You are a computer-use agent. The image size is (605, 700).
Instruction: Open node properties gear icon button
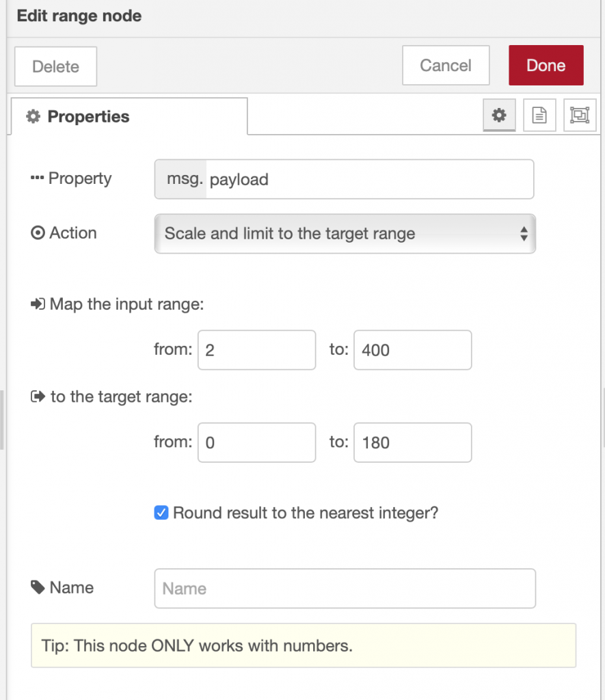(499, 115)
